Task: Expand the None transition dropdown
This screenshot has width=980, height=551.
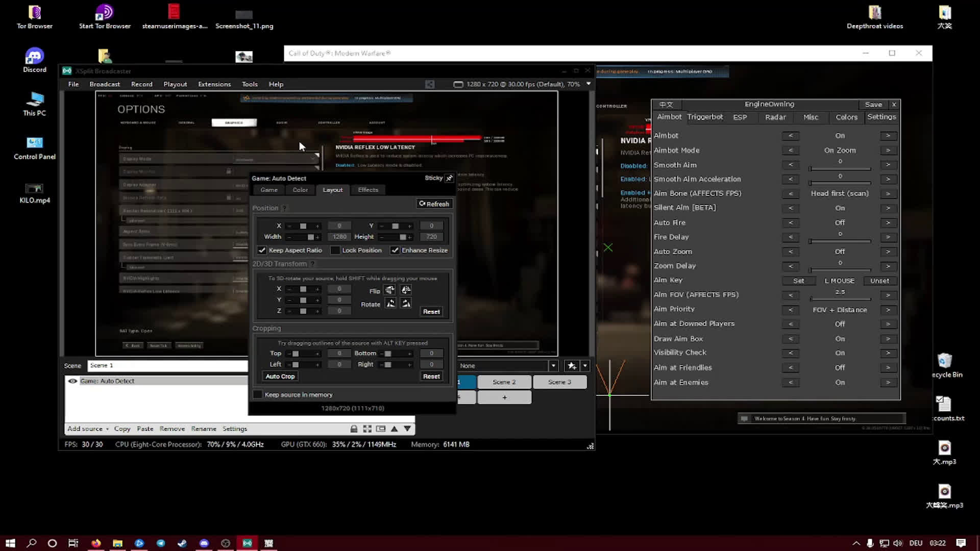Action: click(x=553, y=366)
